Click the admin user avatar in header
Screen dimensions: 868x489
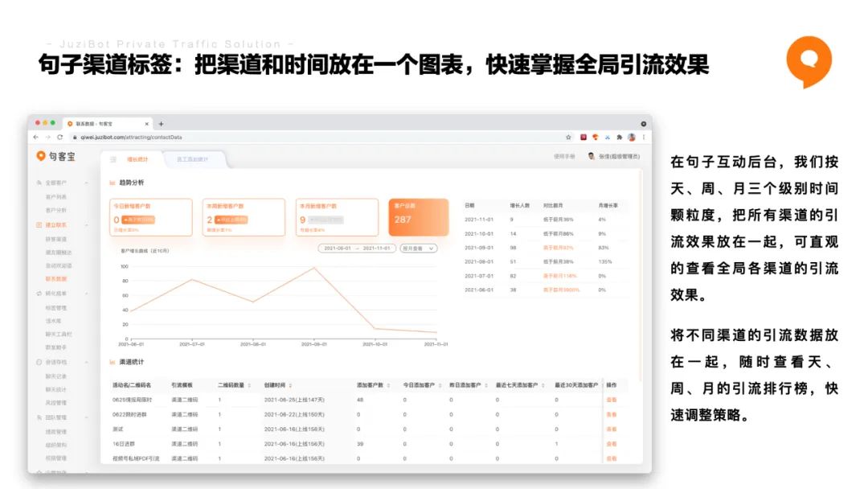click(592, 157)
